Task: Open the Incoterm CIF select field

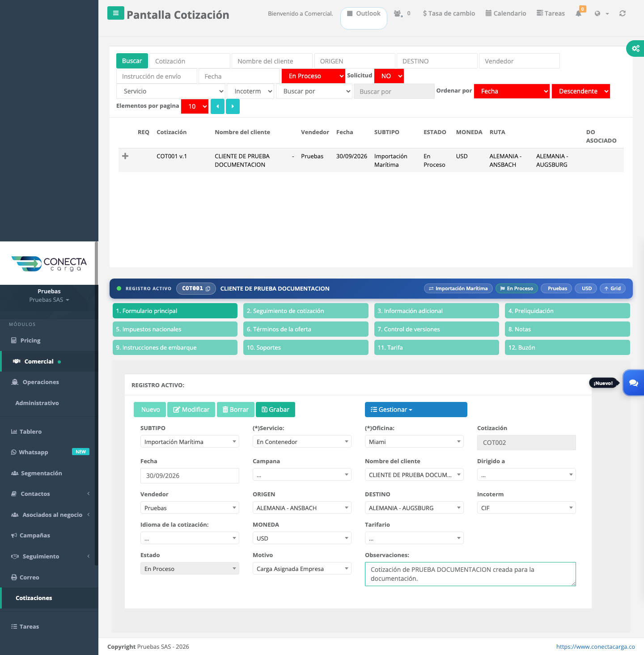Action: tap(526, 508)
